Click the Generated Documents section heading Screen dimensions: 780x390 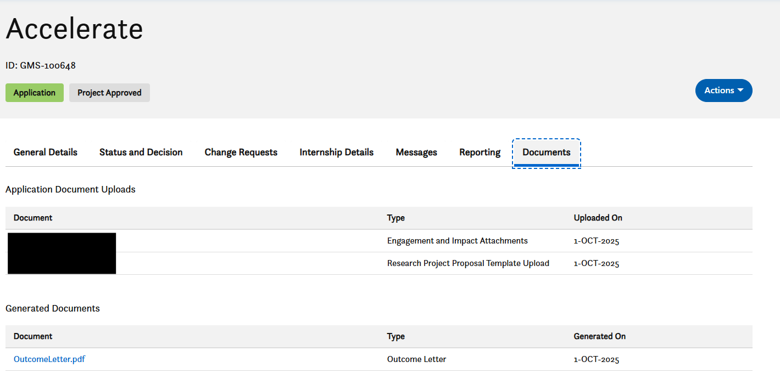point(52,308)
